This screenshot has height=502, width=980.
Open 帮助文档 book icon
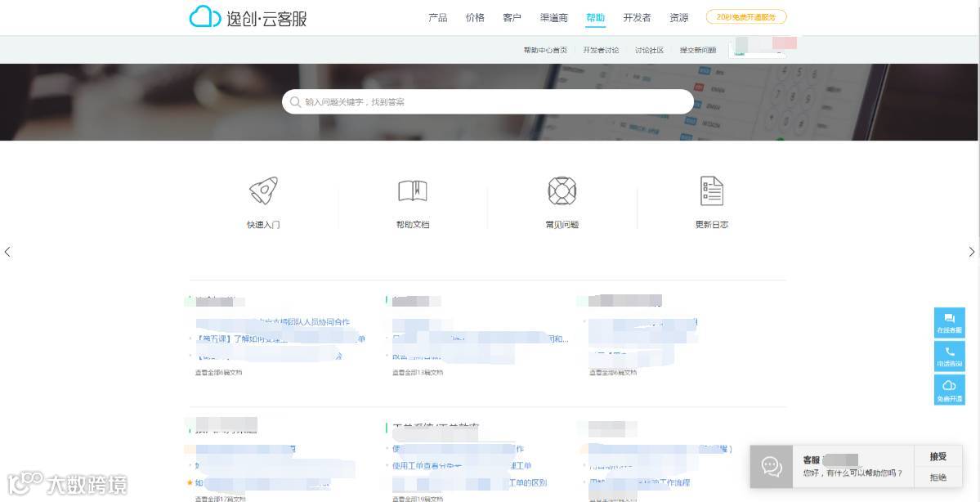coord(413,190)
